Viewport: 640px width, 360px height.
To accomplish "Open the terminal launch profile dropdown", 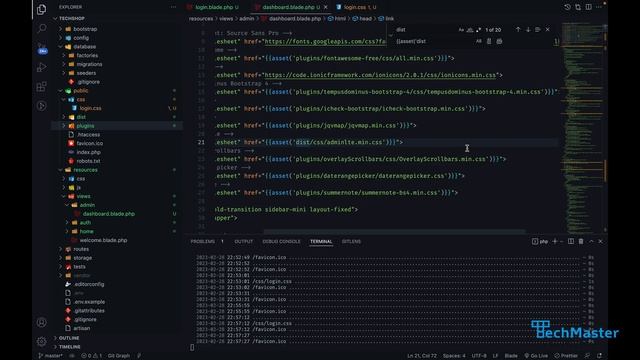I will click(x=562, y=241).
